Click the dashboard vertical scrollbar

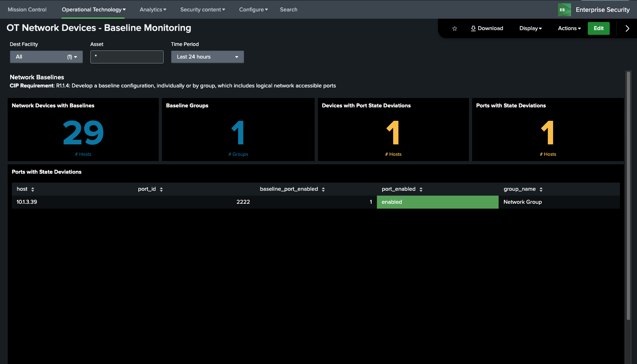pyautogui.click(x=628, y=195)
